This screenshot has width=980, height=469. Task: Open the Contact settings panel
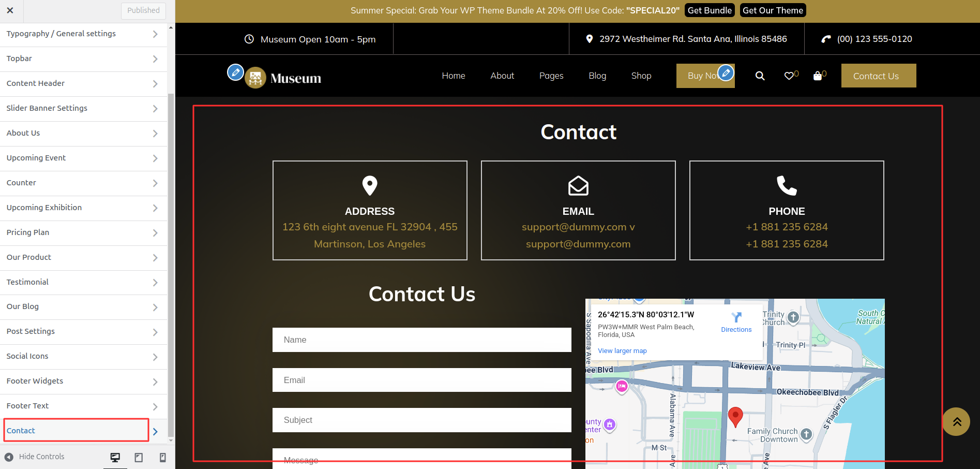76,430
